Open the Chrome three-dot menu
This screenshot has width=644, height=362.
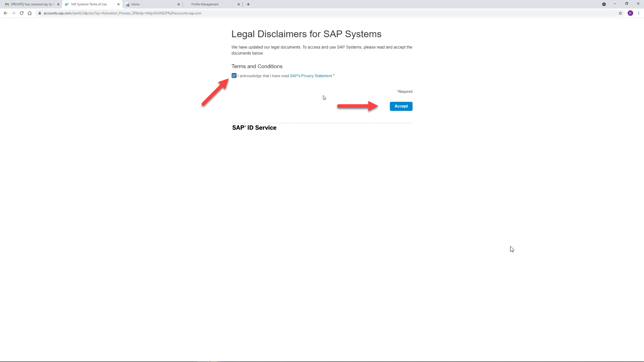point(639,13)
